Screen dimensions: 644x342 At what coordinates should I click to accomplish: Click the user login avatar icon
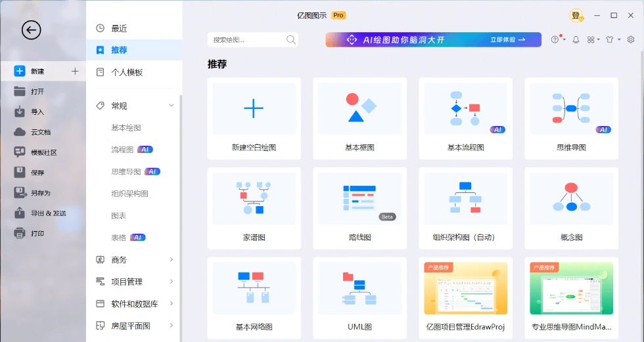pos(576,16)
